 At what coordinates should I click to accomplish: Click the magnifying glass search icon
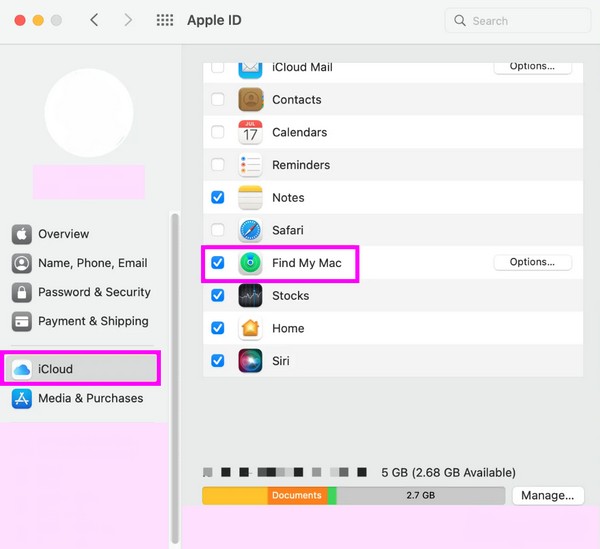click(x=460, y=20)
